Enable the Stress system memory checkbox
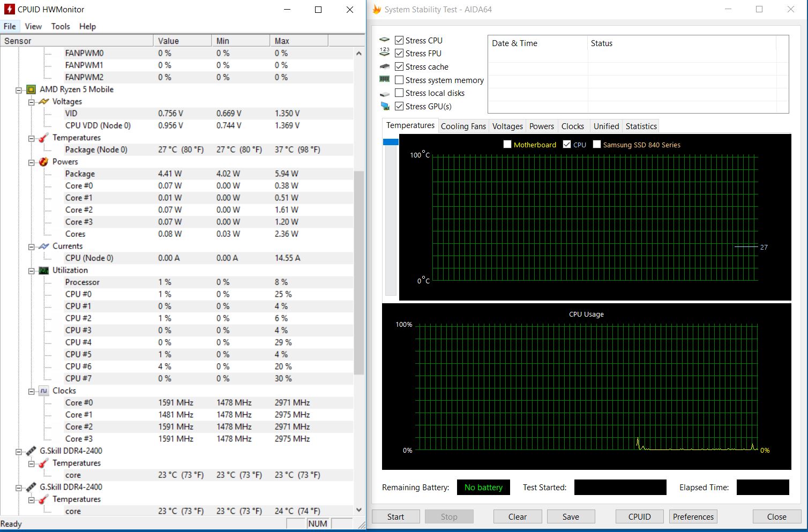The width and height of the screenshot is (808, 532). pos(399,80)
